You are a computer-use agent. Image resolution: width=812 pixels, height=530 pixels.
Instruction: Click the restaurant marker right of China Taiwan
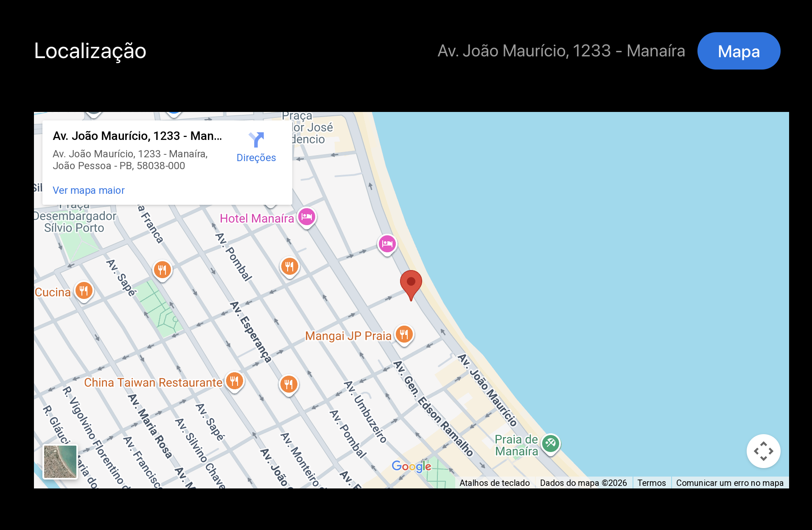(288, 385)
